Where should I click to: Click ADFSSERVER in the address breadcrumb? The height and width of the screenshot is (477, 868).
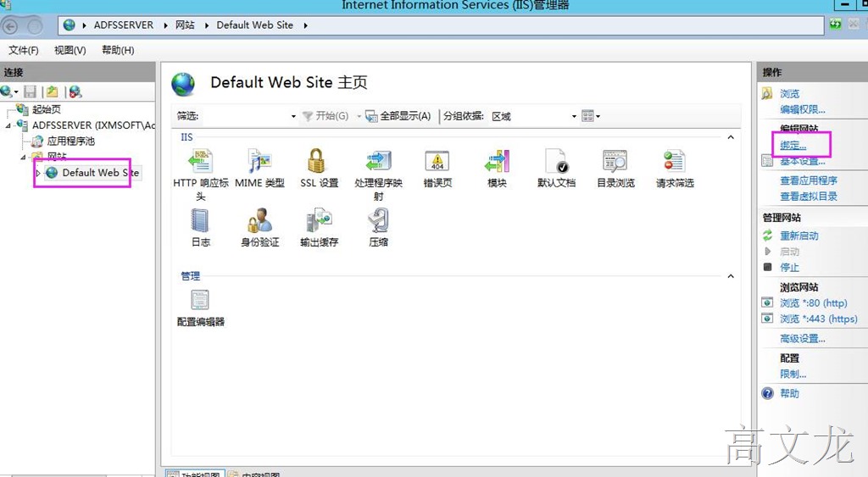point(124,25)
